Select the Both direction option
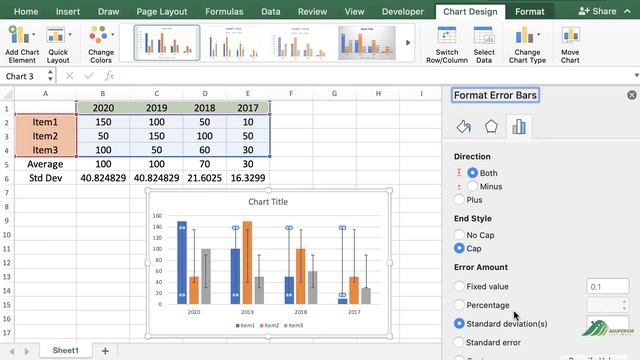640x360 pixels. (x=472, y=173)
